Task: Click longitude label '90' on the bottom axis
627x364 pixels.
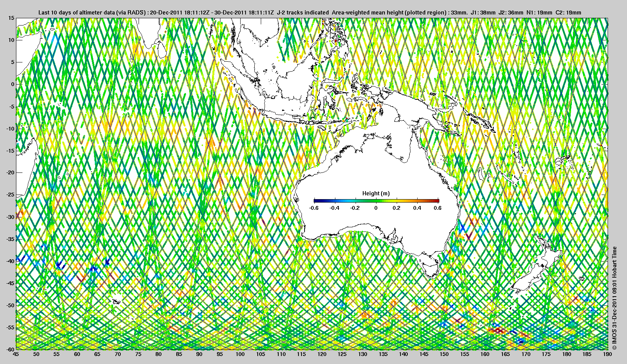Action: [199, 354]
